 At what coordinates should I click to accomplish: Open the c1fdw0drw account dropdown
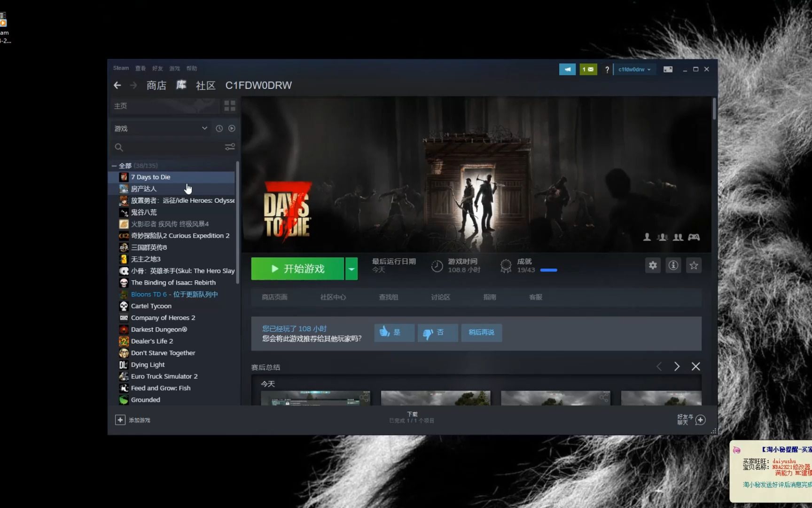pyautogui.click(x=634, y=69)
